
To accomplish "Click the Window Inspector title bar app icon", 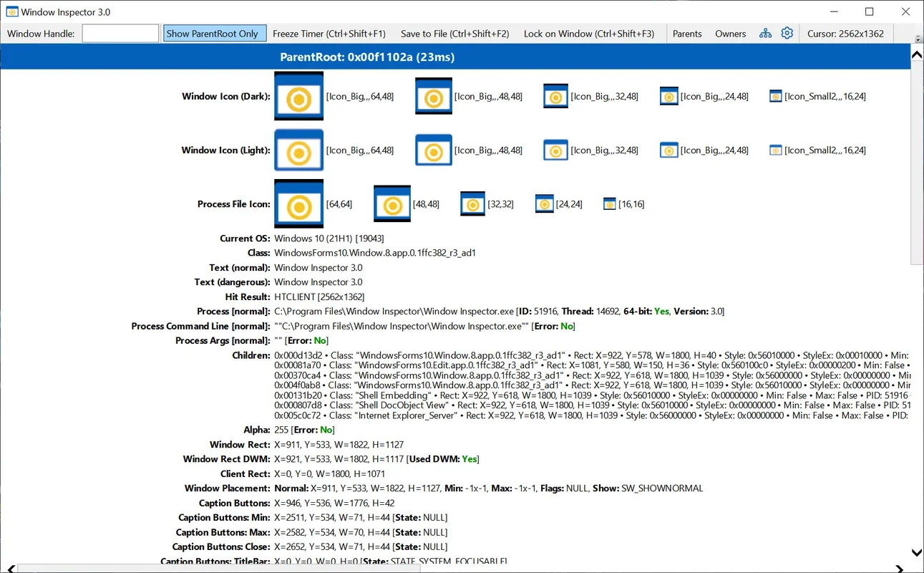I will [12, 11].
